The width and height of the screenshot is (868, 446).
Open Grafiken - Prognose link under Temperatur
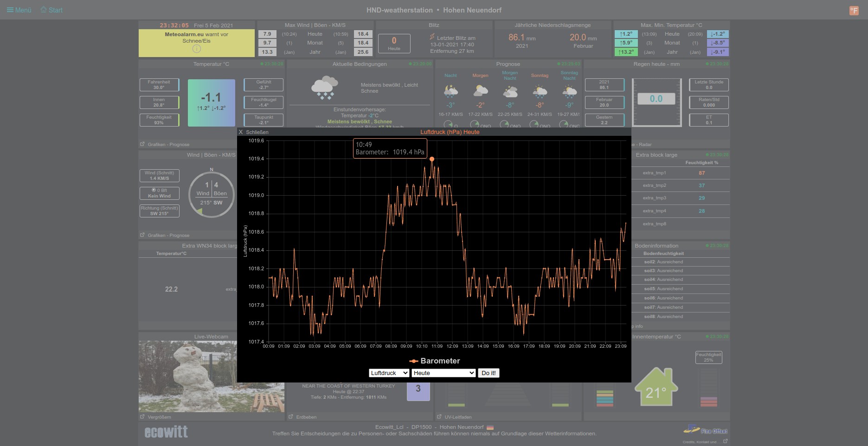[165, 144]
